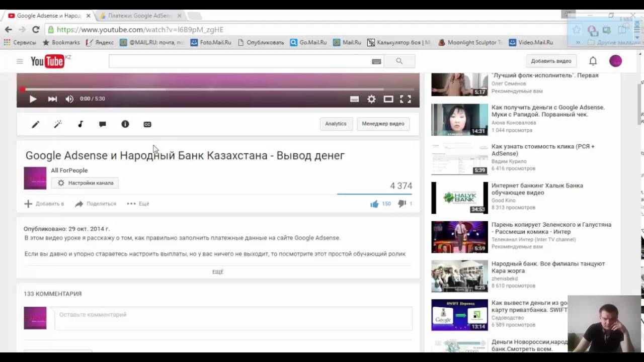Image resolution: width=644 pixels, height=362 pixels.
Task: Close the Платежи Google AdSense tab
Action: pos(179,16)
